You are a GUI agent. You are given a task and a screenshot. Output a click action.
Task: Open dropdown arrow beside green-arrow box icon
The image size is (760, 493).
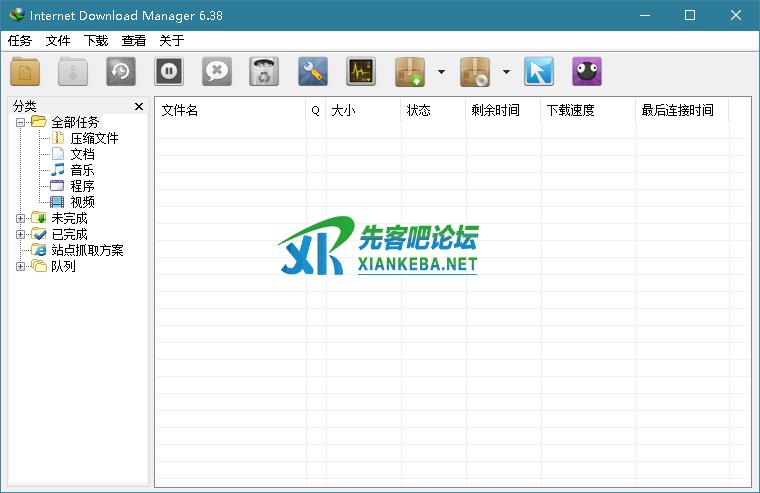point(441,72)
